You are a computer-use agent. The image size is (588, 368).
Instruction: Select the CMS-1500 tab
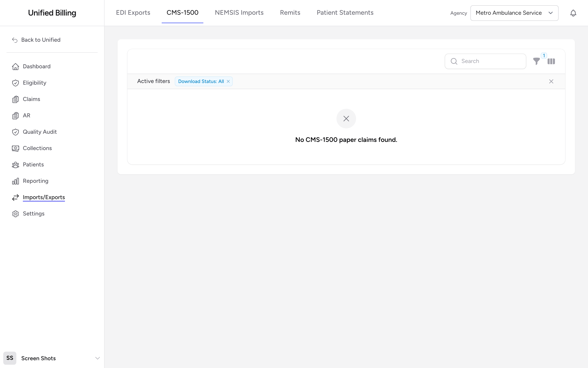182,13
